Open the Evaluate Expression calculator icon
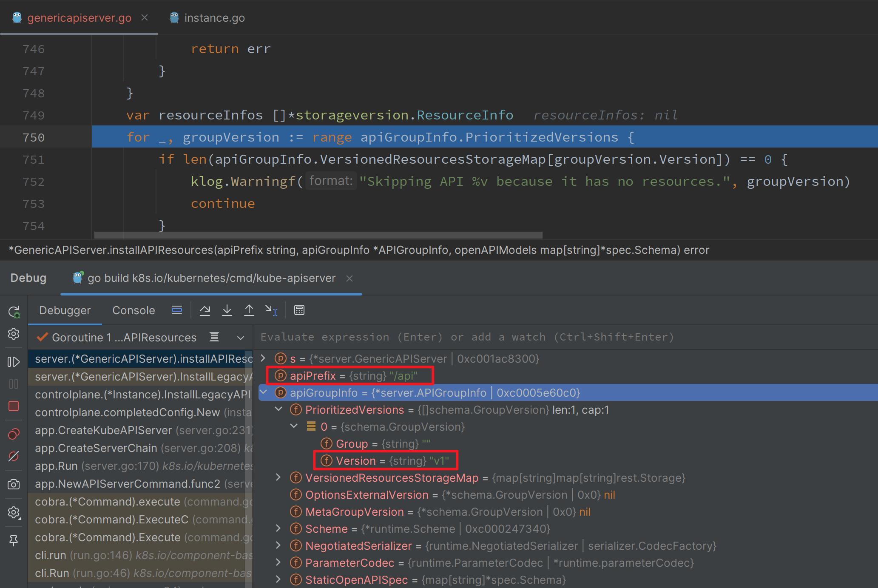The height and width of the screenshot is (588, 878). (299, 310)
